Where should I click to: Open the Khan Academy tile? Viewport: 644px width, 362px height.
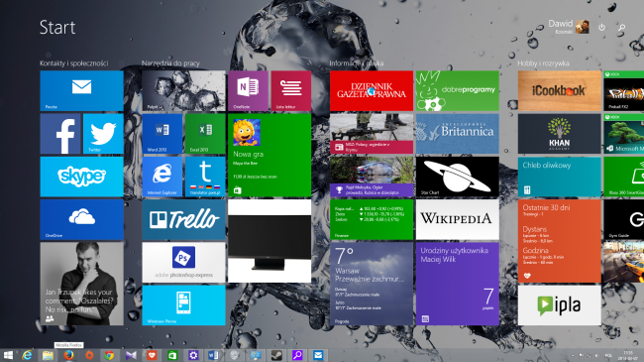pos(560,134)
